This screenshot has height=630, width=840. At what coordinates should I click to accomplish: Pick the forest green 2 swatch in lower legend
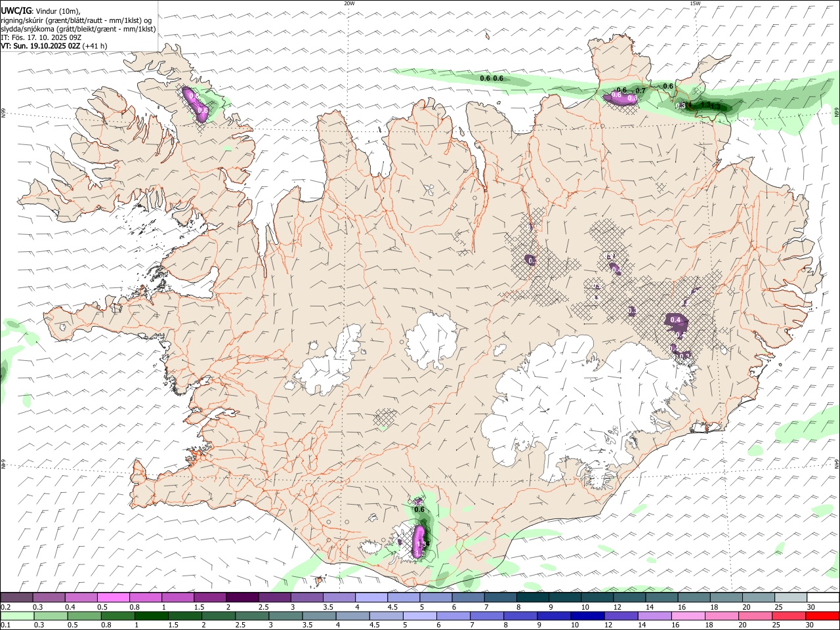[x=219, y=616]
